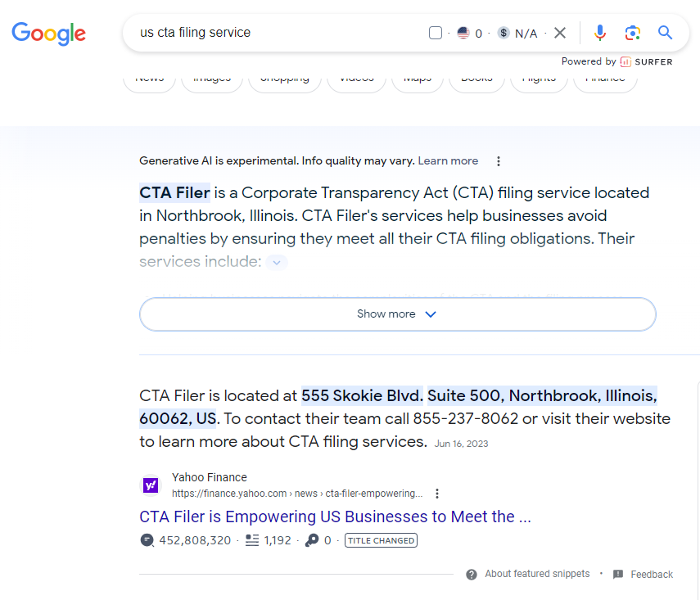Open Google Lens image search

click(x=633, y=33)
